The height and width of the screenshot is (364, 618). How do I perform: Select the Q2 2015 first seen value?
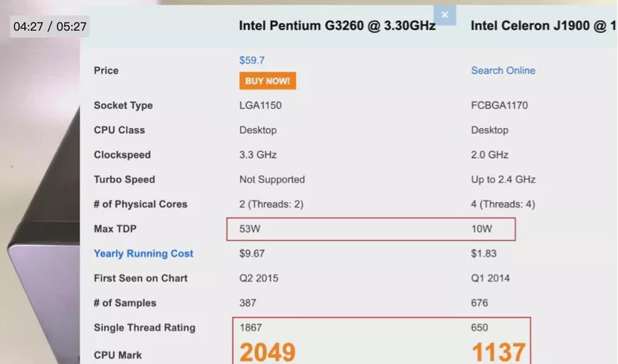coord(259,278)
